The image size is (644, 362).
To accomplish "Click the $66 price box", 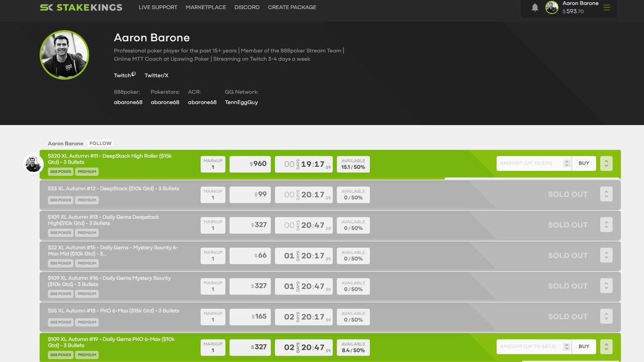I will pyautogui.click(x=250, y=256).
